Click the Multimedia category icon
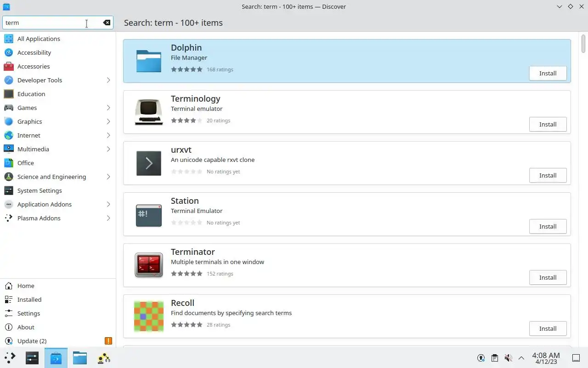The image size is (588, 368). coord(8,149)
